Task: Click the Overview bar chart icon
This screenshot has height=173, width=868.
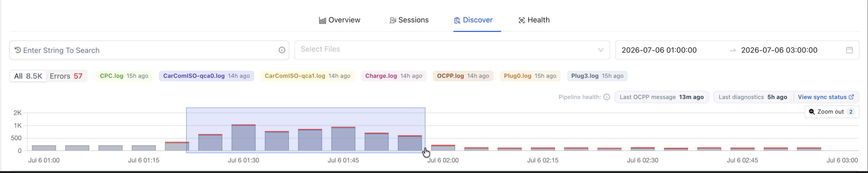Action: 322,20
